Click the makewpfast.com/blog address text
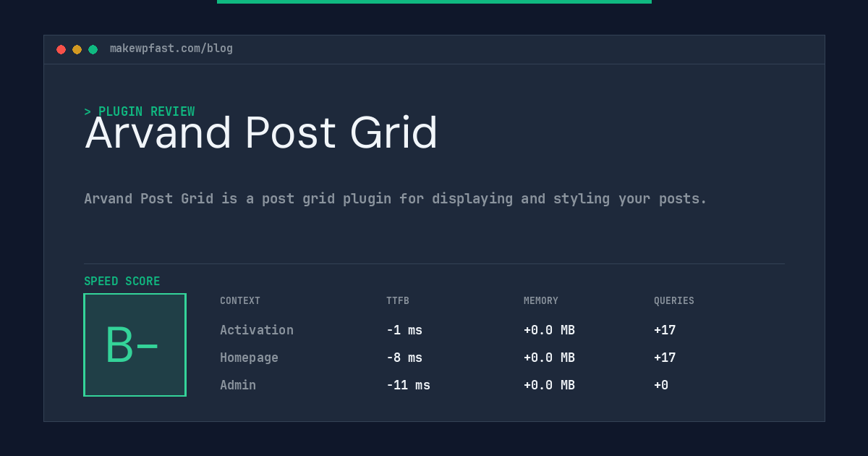868x456 pixels. (171, 48)
